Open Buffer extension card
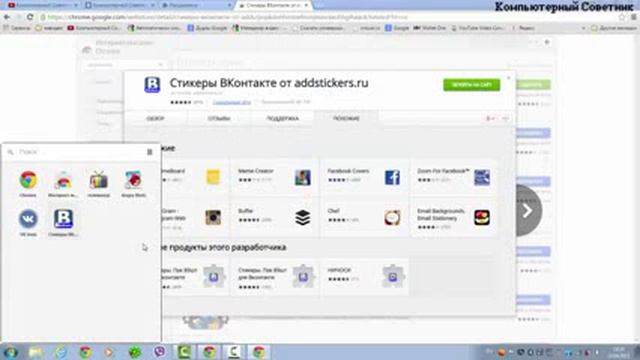This screenshot has width=640, height=360. (x=274, y=218)
